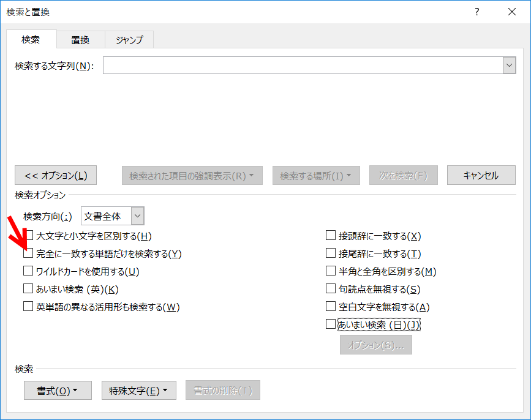The height and width of the screenshot is (420, 531).
Task: Expand the search string history dropdown arrow
Action: 509,66
